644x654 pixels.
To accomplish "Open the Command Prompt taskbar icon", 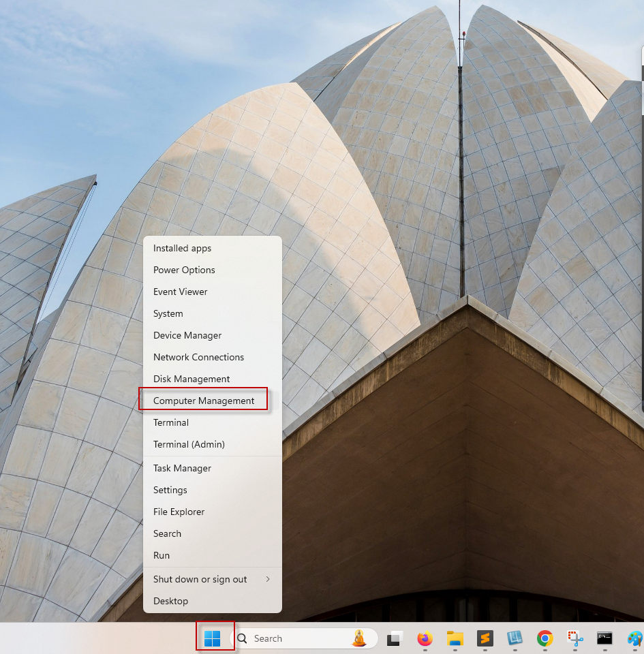I will coord(604,638).
